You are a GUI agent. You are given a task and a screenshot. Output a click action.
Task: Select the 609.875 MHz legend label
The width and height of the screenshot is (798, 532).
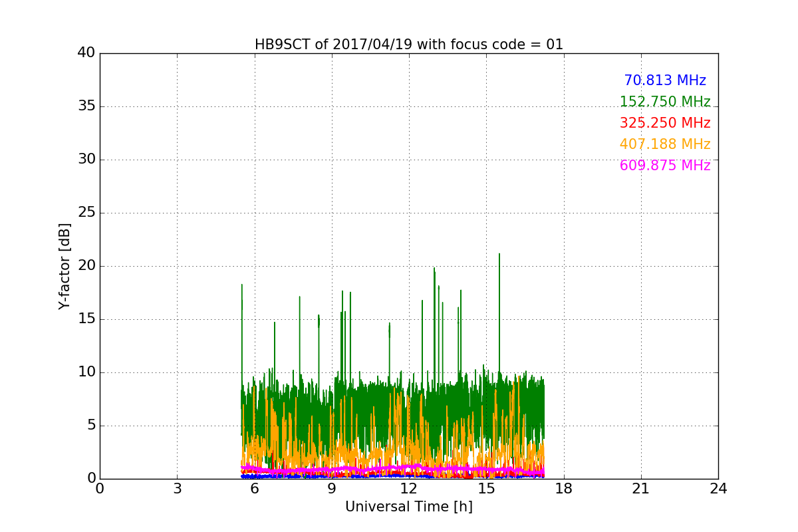(665, 166)
